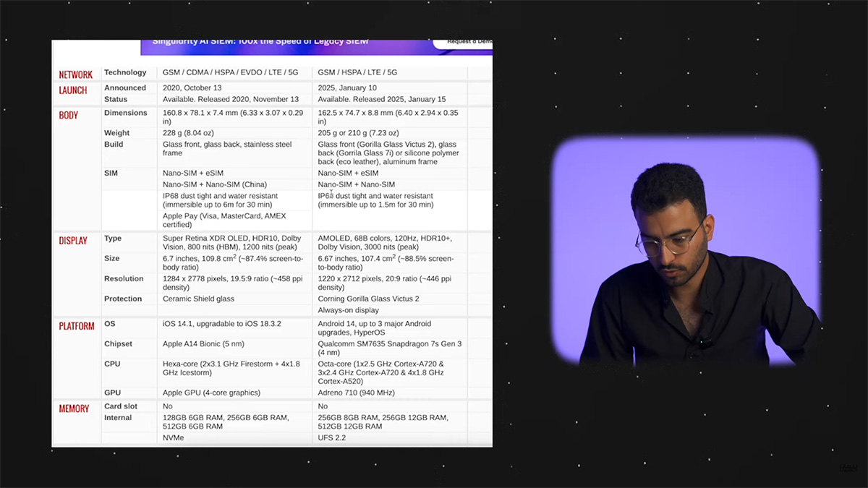
Task: Click the Resolution row label
Action: click(x=124, y=278)
